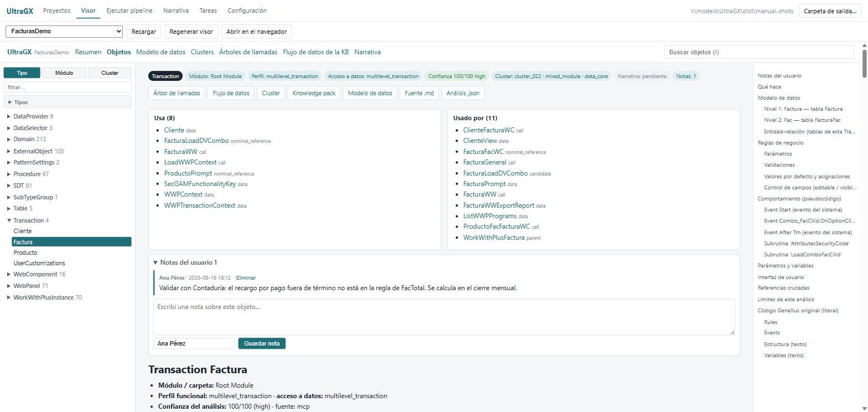Click Abrir en el navegador
This screenshot has height=412, width=868.
click(256, 32)
